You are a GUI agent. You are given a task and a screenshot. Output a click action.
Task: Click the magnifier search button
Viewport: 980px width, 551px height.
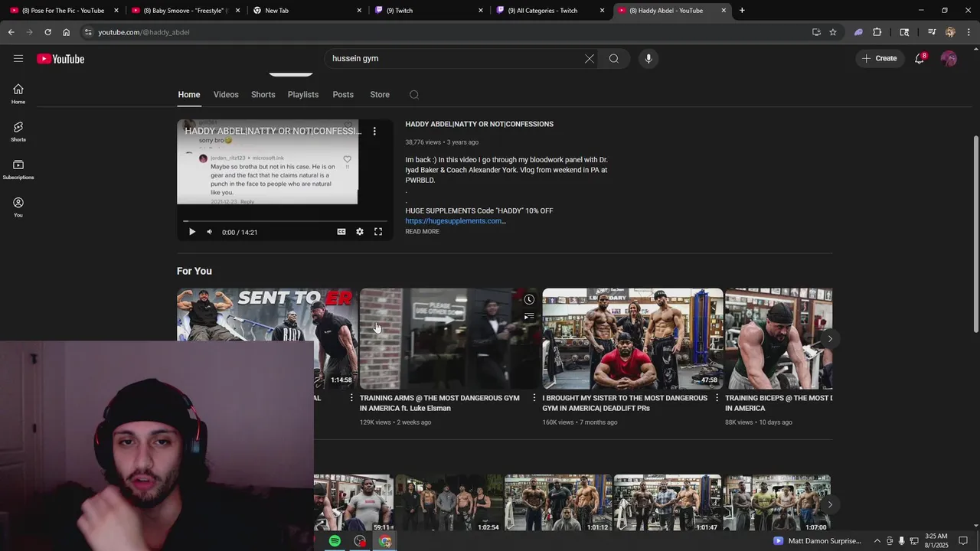[x=614, y=58]
